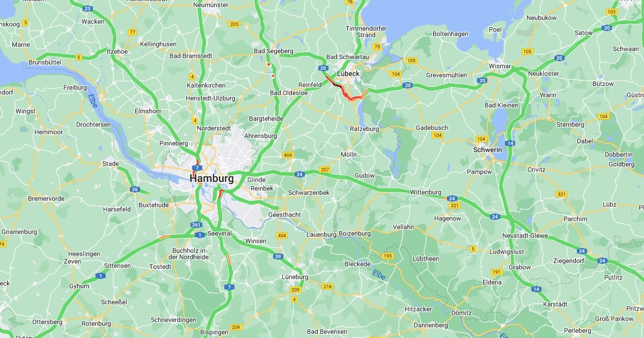Click the Bad Segeberg town label
This screenshot has height=338, width=644.
coord(274,51)
